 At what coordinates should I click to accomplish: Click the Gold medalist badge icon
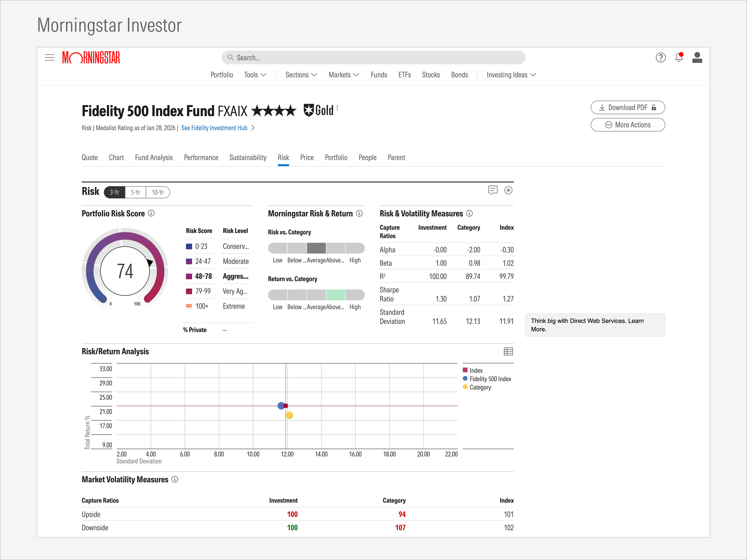click(x=308, y=110)
